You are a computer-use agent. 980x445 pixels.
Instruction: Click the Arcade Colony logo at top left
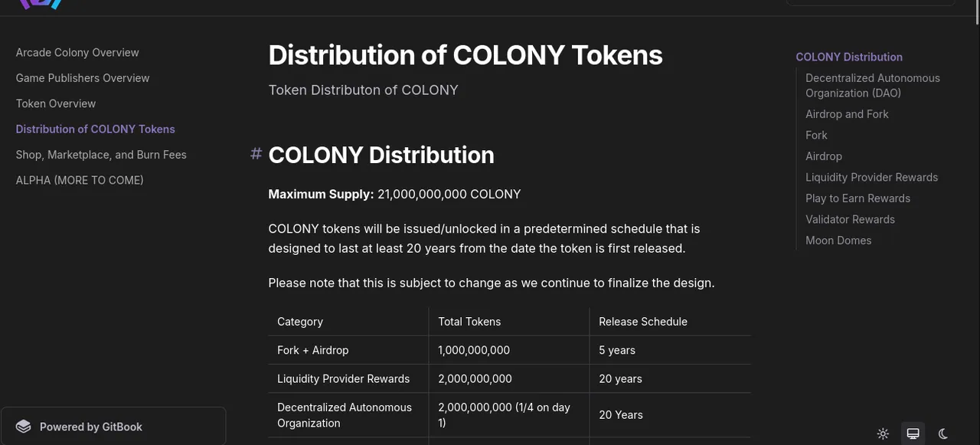click(x=40, y=4)
